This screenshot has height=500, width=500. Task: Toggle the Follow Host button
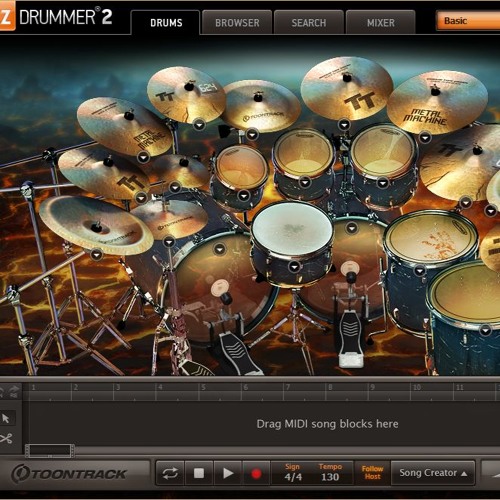[372, 473]
